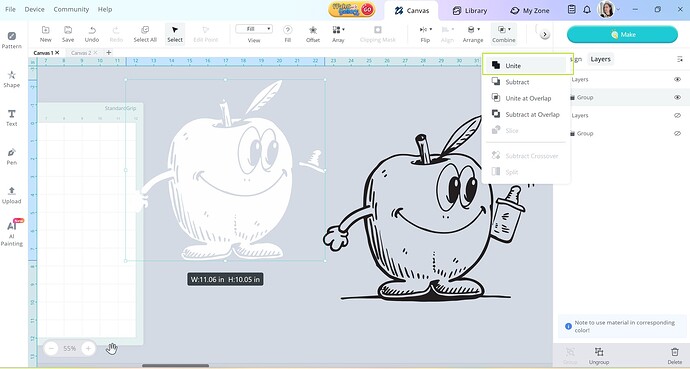
Task: Click the horizontal canvas scrollbar
Action: tap(175, 365)
